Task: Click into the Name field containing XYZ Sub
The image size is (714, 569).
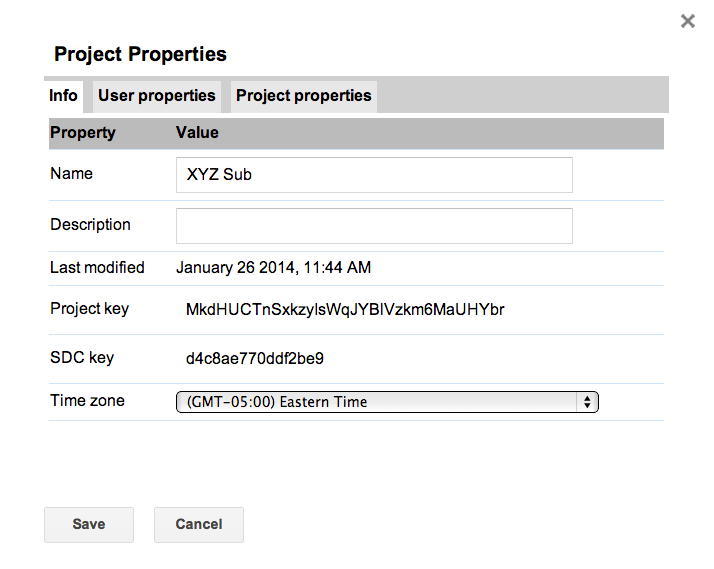Action: point(374,175)
